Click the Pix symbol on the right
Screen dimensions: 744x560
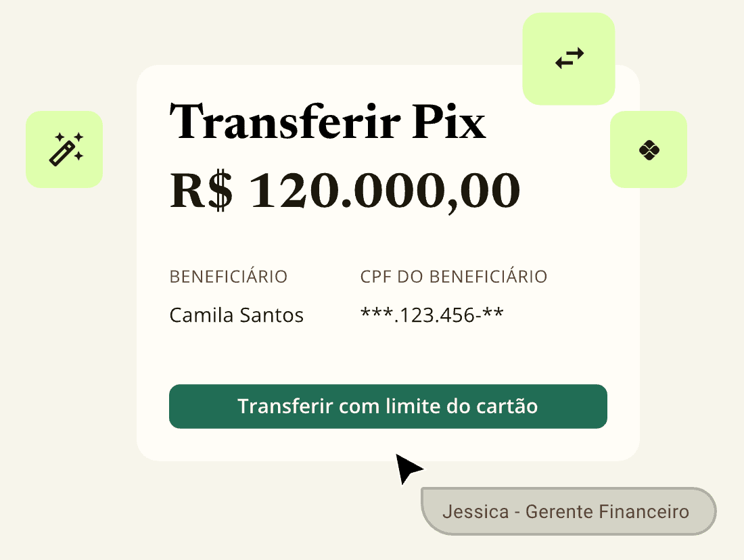(648, 149)
